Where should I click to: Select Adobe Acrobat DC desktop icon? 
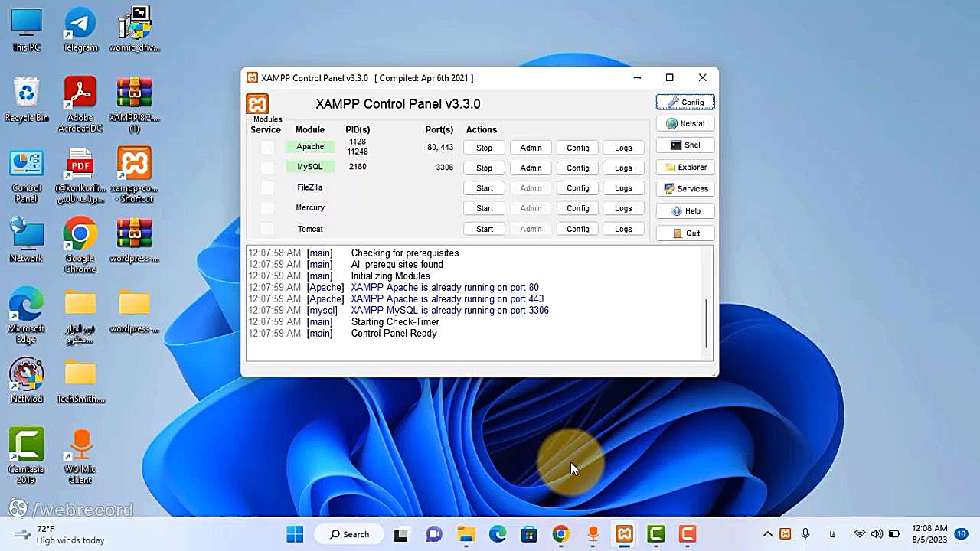[x=80, y=105]
